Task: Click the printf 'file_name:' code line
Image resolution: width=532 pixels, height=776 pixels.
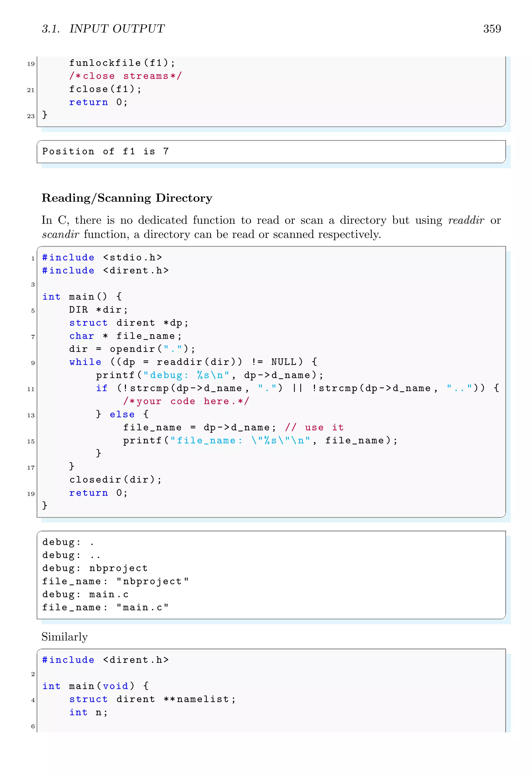Action: [261, 440]
